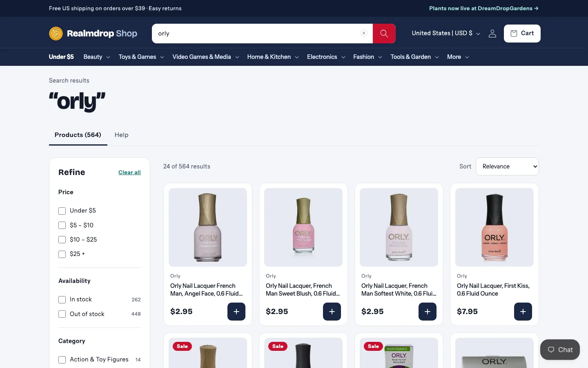Expand the Toys & Games menu

coord(141,57)
